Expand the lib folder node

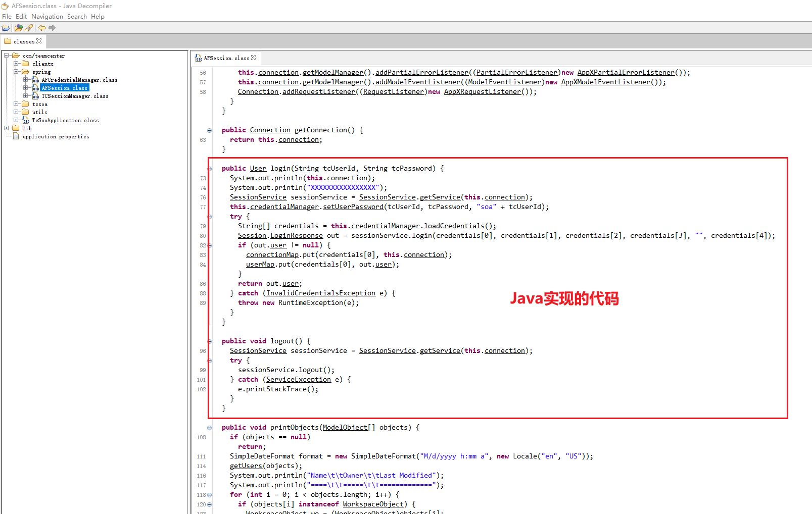point(7,128)
